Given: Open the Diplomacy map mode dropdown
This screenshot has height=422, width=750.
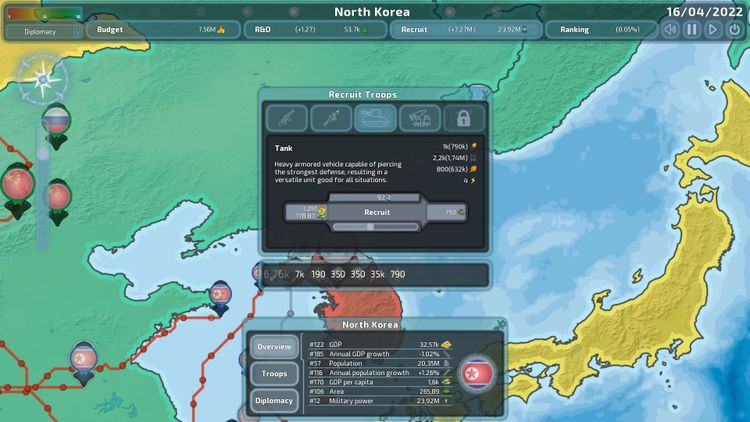Looking at the screenshot, I should 42,31.
